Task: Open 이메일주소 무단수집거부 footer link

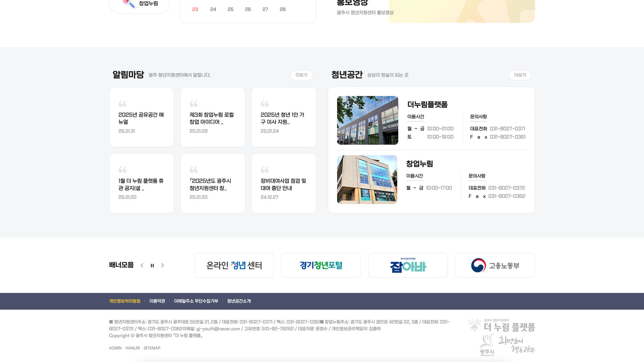Action: 196,301
